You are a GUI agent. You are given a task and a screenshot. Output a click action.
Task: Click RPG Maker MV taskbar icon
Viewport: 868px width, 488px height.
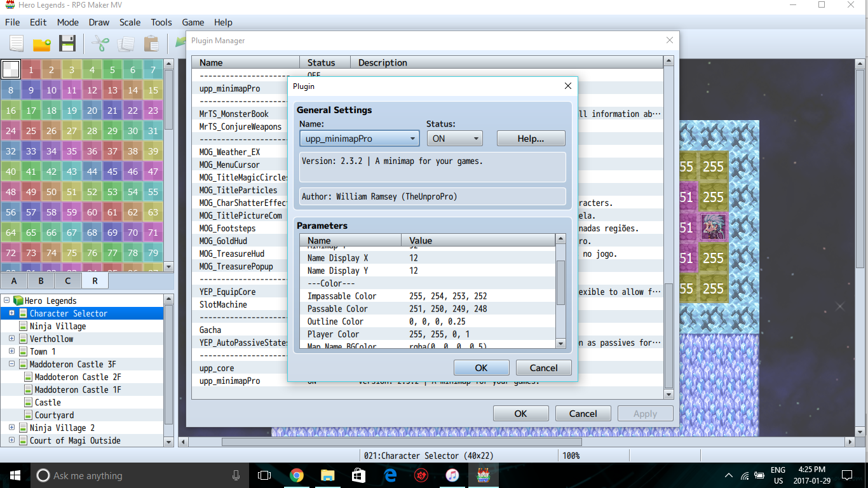click(483, 475)
